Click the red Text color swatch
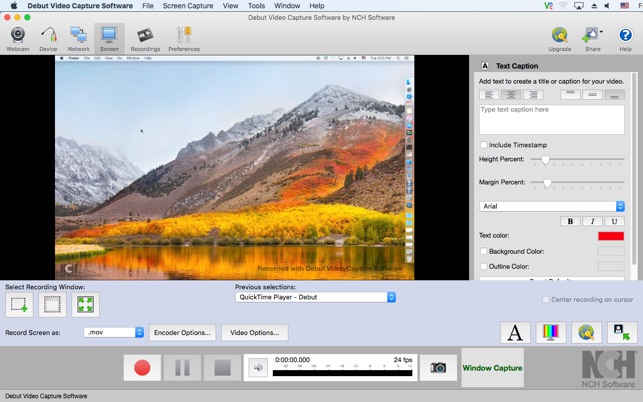 pos(610,236)
